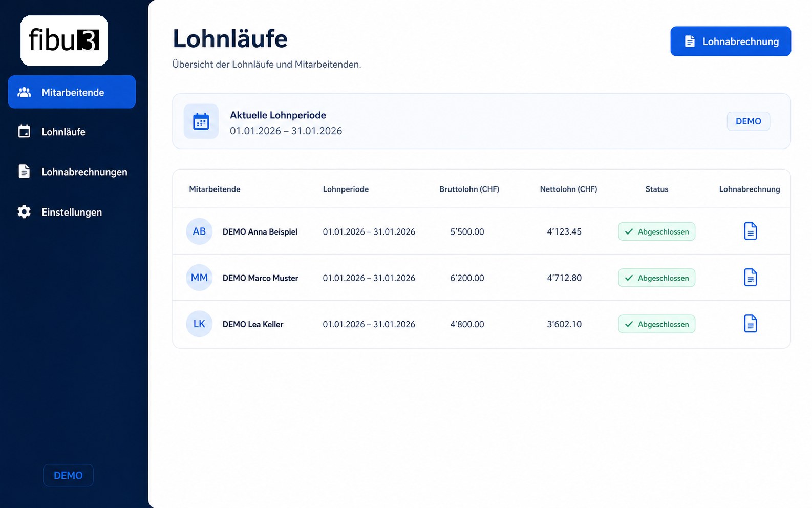Click the Lohnabrechnungen document icon in sidebar
The width and height of the screenshot is (812, 508).
click(x=24, y=171)
